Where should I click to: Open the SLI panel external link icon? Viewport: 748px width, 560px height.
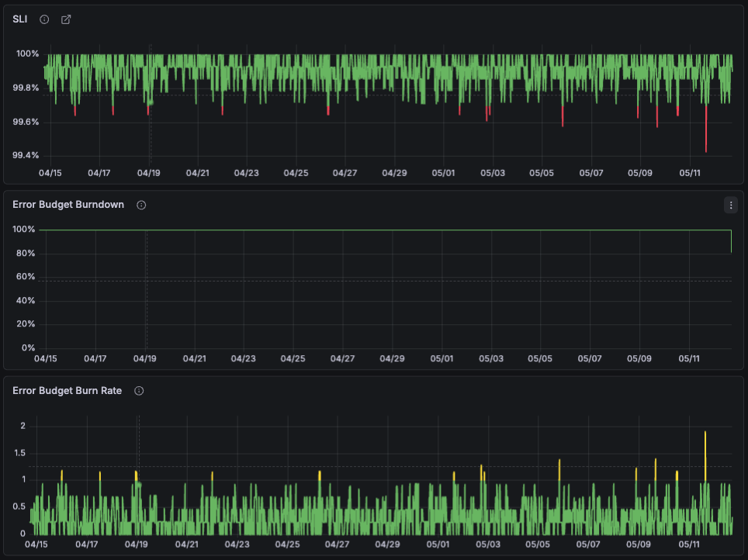(x=66, y=19)
